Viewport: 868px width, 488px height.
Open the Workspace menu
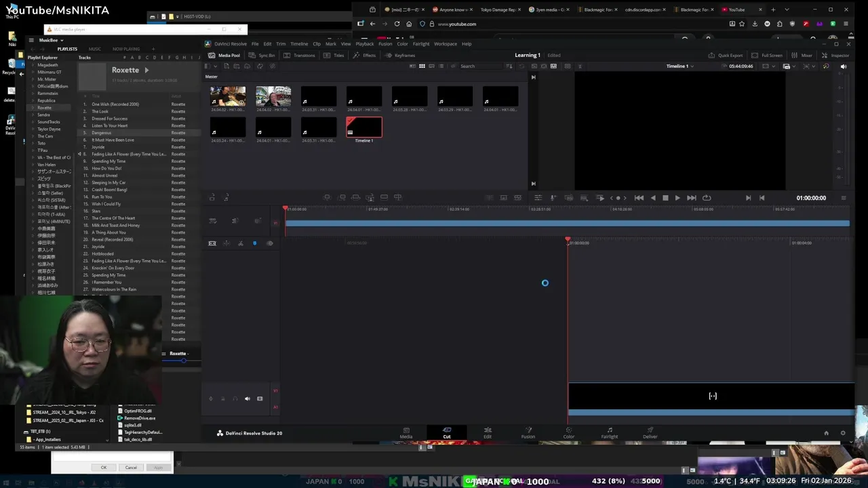click(446, 44)
